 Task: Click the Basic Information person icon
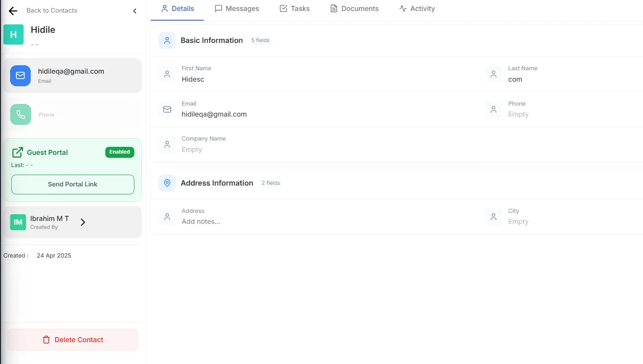pyautogui.click(x=167, y=40)
